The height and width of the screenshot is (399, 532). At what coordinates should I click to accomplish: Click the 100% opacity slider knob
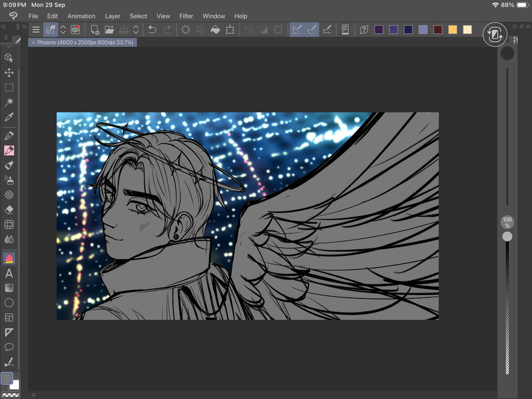(x=507, y=237)
